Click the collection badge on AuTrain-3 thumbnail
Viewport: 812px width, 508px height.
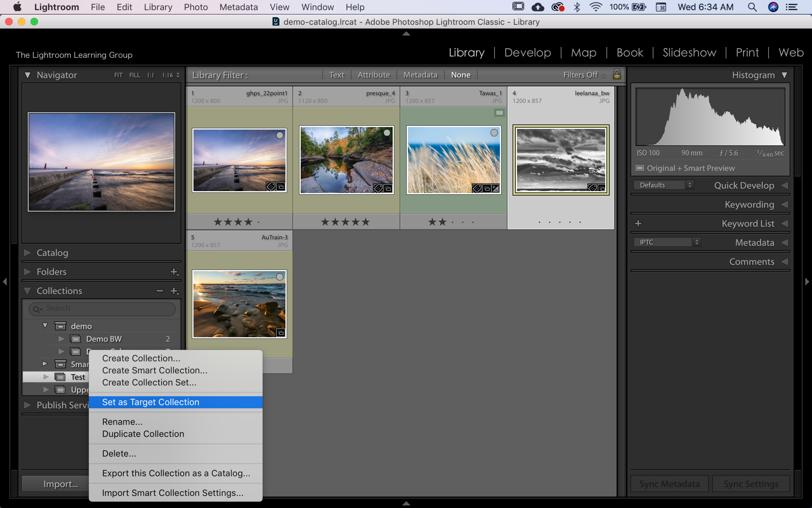coord(281,332)
